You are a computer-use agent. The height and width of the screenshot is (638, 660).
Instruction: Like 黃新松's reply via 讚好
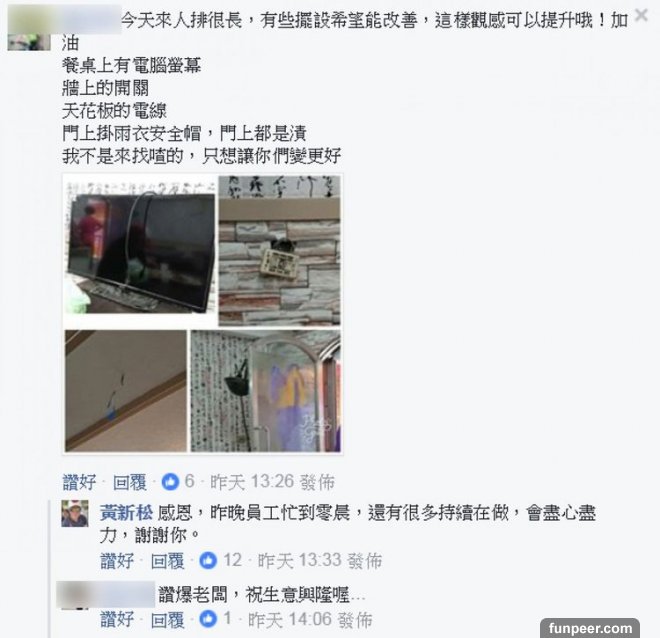[x=117, y=561]
